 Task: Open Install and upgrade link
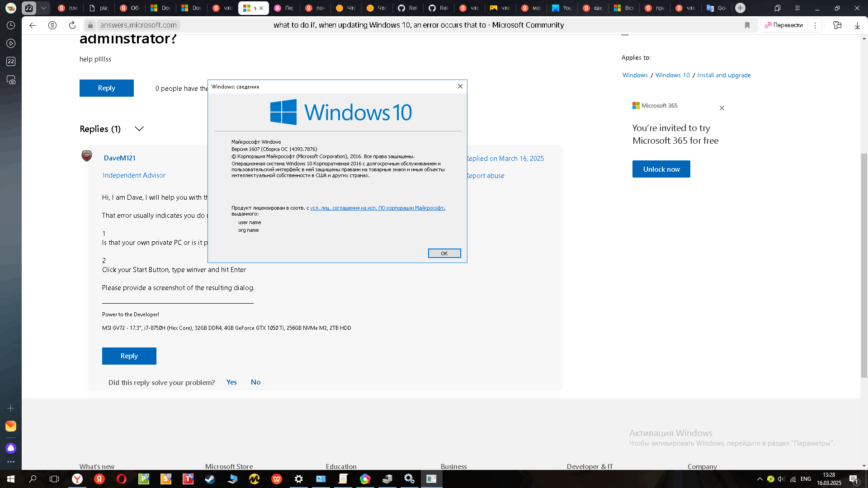point(724,75)
